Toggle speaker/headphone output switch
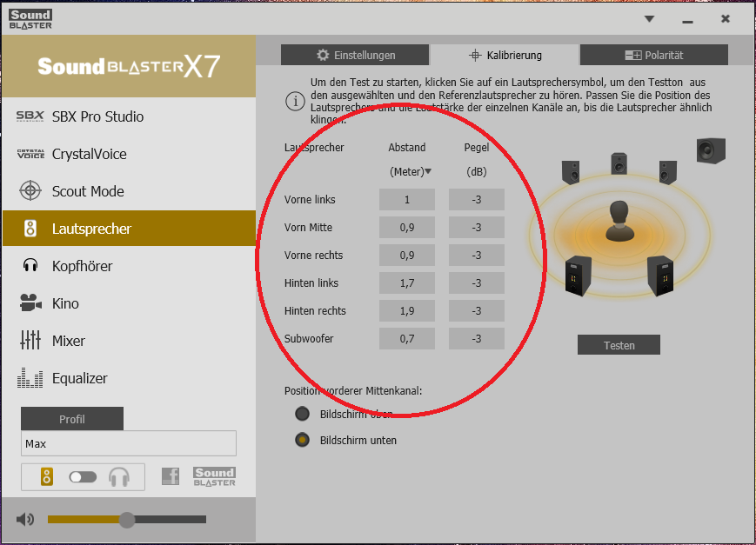Viewport: 756px width, 545px height. pos(83,477)
